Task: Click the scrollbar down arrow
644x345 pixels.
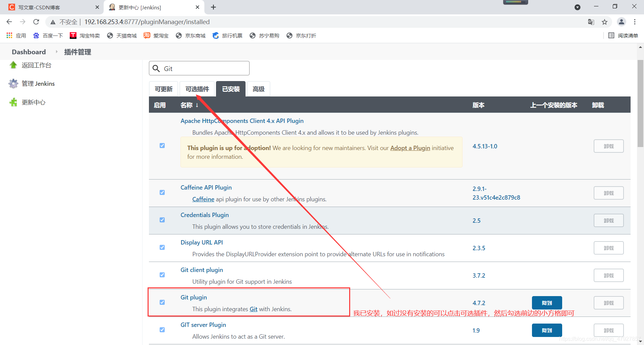Action: tap(640, 341)
